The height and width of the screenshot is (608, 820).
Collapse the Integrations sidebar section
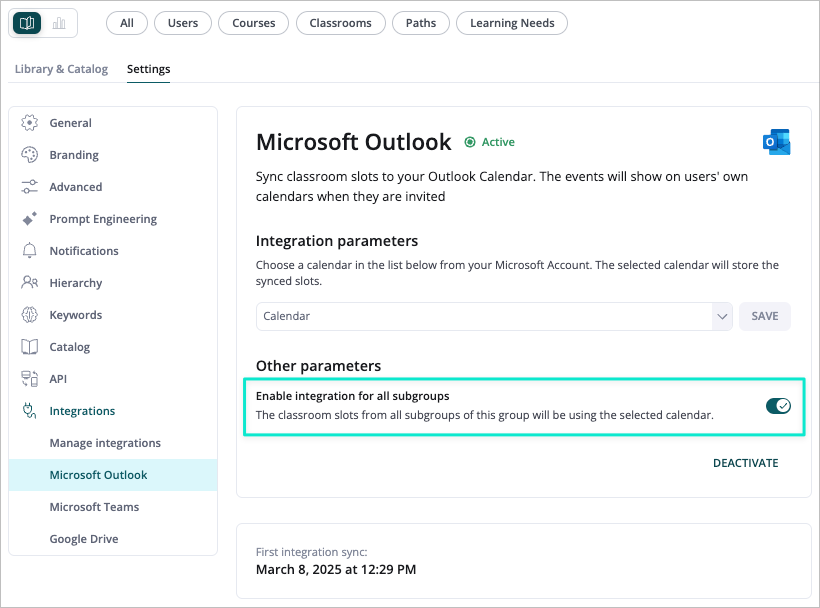click(82, 411)
